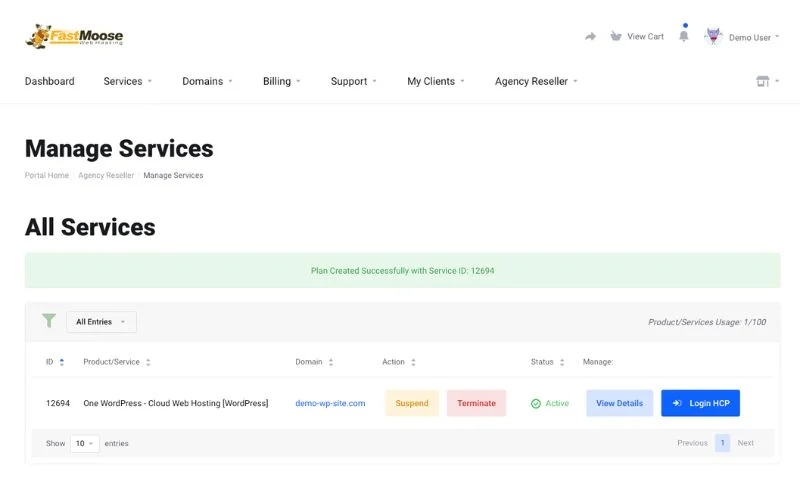
Task: Open notifications bell icon
Action: click(684, 36)
